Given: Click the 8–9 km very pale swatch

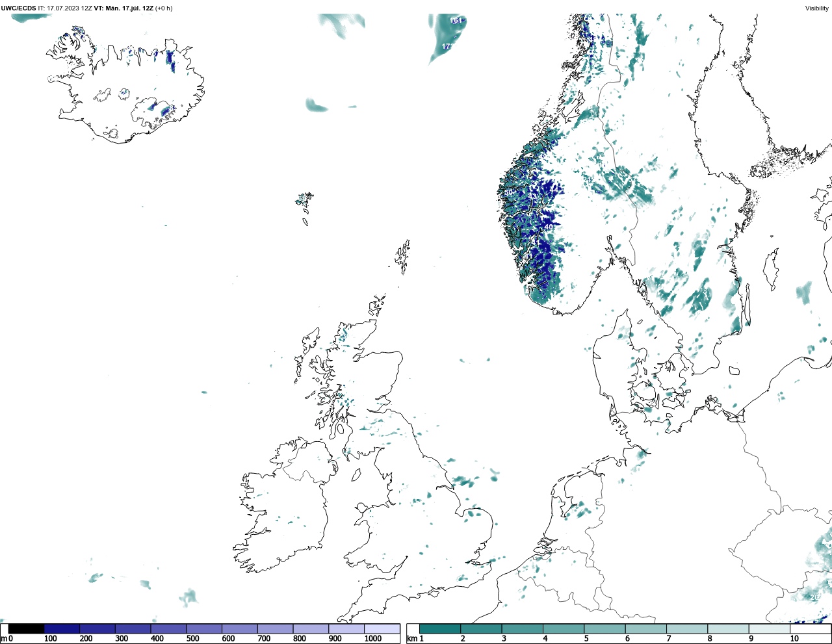Looking at the screenshot, I should (728, 628).
